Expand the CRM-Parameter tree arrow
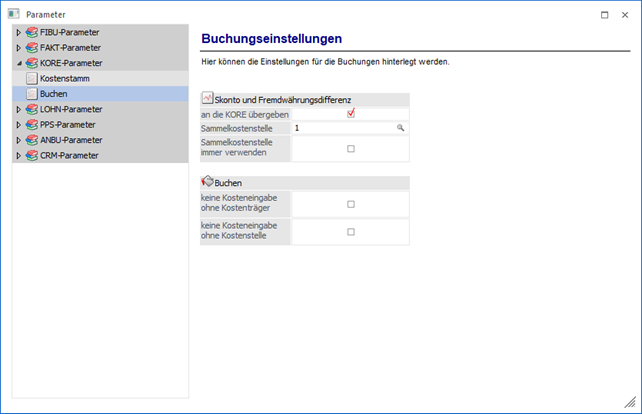Image resolution: width=642 pixels, height=414 pixels. point(18,155)
